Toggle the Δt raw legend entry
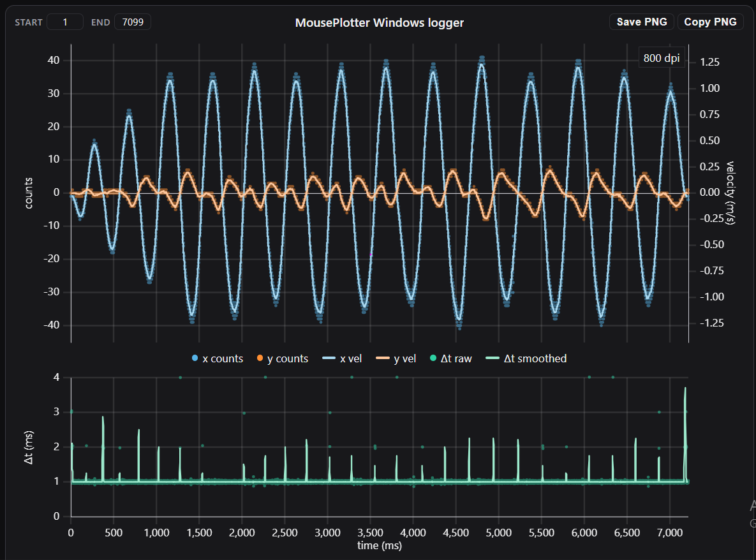 click(x=451, y=358)
